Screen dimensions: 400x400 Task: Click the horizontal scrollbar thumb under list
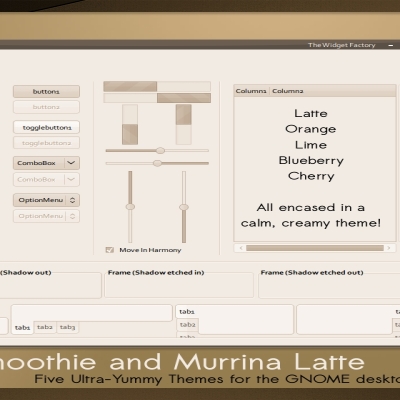[315, 248]
